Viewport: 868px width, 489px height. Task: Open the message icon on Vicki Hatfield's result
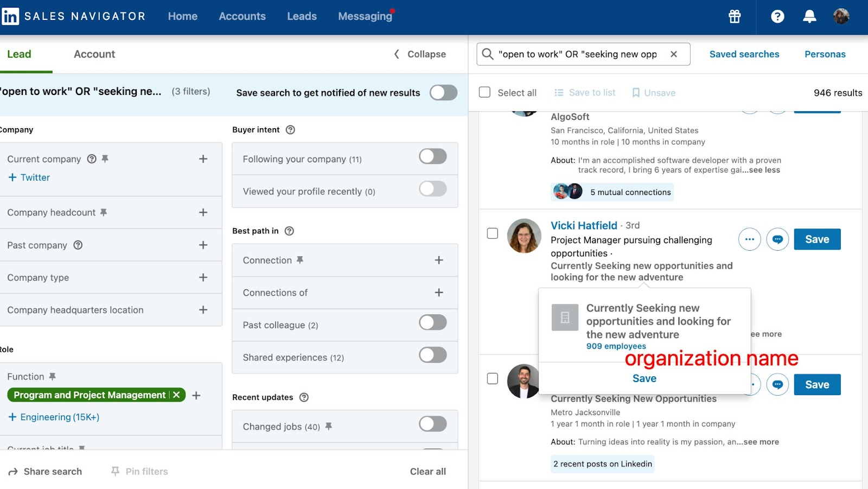tap(777, 239)
